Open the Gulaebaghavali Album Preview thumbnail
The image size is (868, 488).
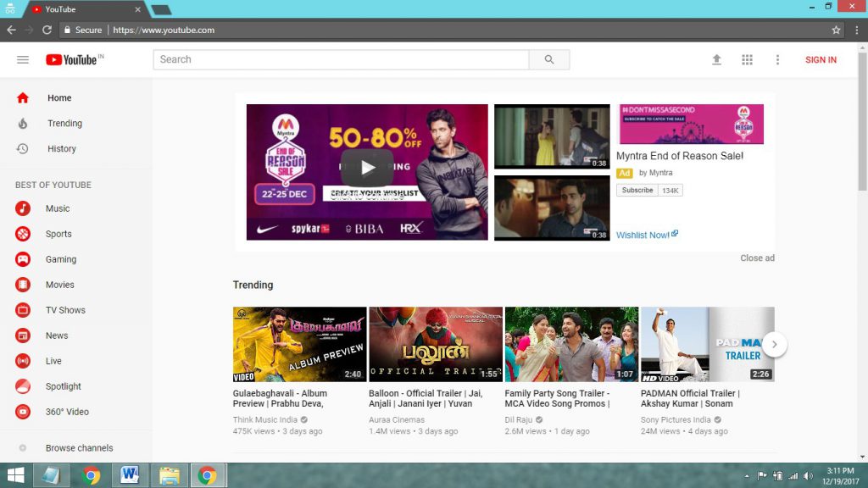(x=299, y=344)
